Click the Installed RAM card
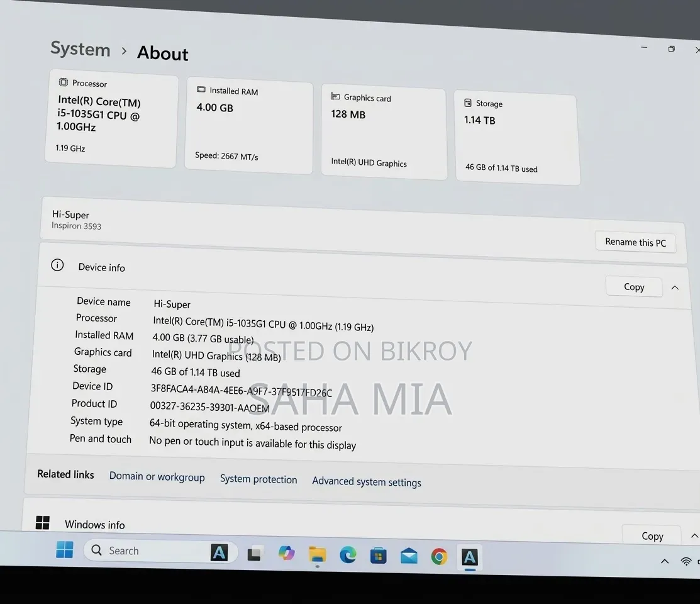 coord(249,125)
